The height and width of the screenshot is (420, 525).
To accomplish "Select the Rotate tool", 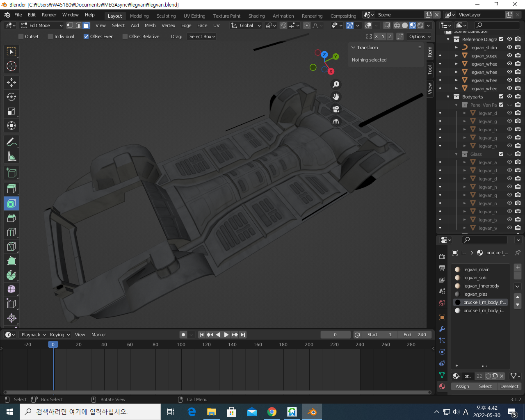I will [x=11, y=97].
